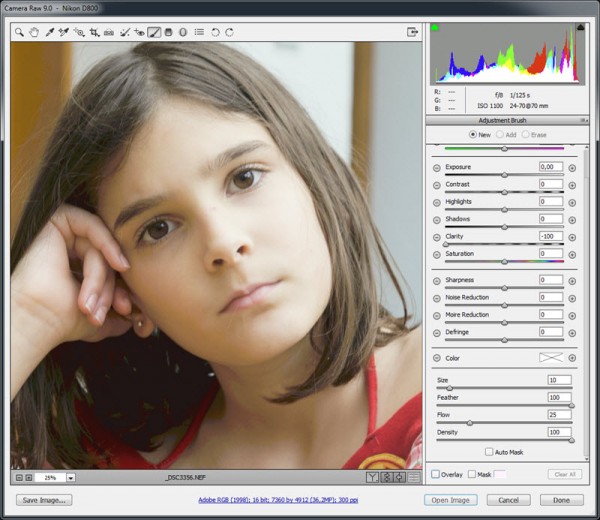Click the Open Image button
Image resolution: width=600 pixels, height=520 pixels.
tap(450, 500)
